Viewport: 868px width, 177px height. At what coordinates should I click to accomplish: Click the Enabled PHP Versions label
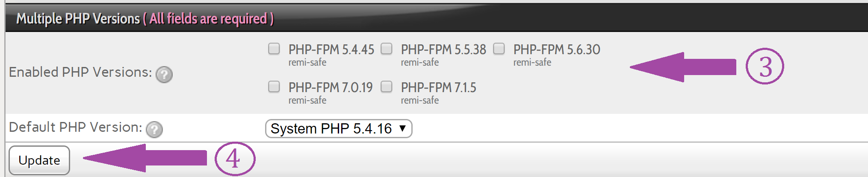pos(80,72)
